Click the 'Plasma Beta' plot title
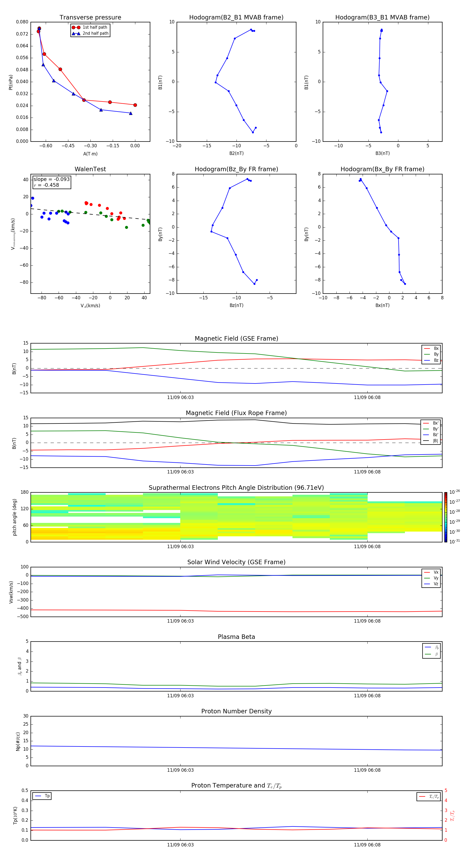The image size is (473, 868). [236, 637]
